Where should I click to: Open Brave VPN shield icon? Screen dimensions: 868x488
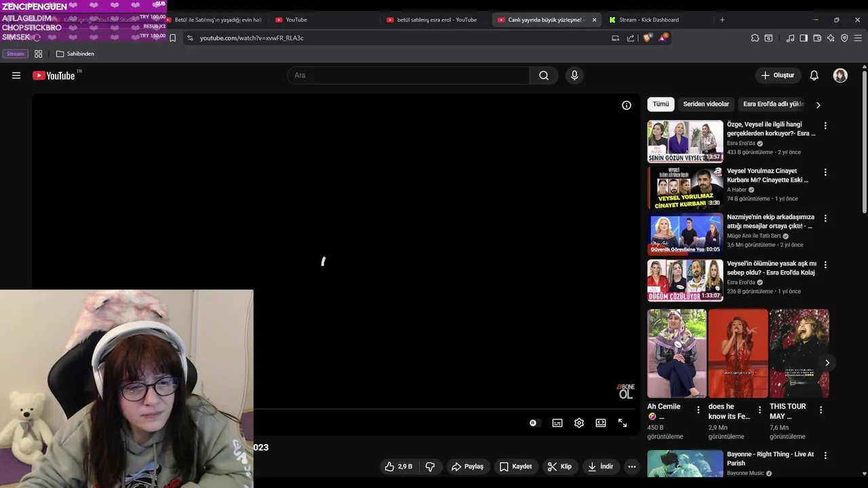(x=844, y=38)
